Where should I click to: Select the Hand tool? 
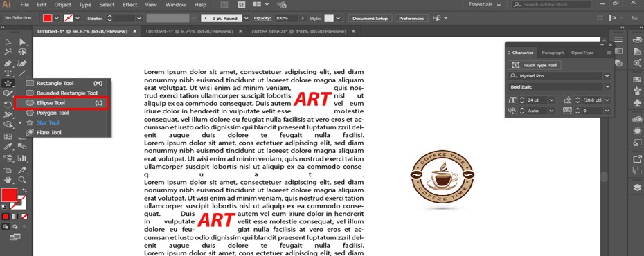click(x=8, y=180)
